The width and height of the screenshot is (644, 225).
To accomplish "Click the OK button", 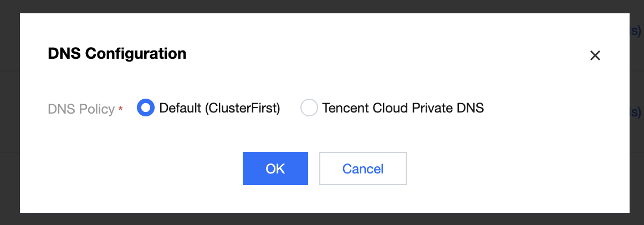I will [275, 168].
